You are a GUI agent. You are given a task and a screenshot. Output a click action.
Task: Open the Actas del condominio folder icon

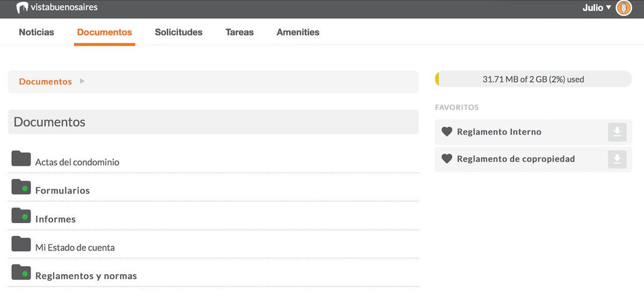(21, 158)
